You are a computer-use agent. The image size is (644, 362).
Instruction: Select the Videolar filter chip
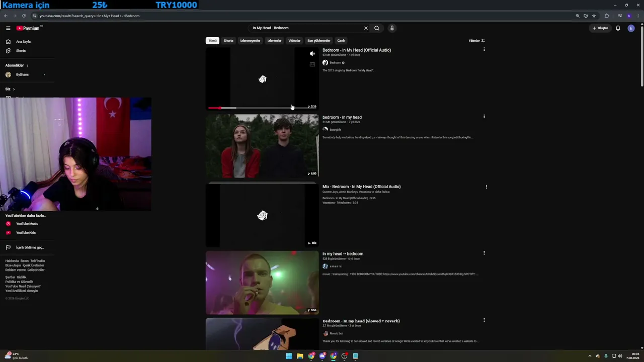click(294, 41)
